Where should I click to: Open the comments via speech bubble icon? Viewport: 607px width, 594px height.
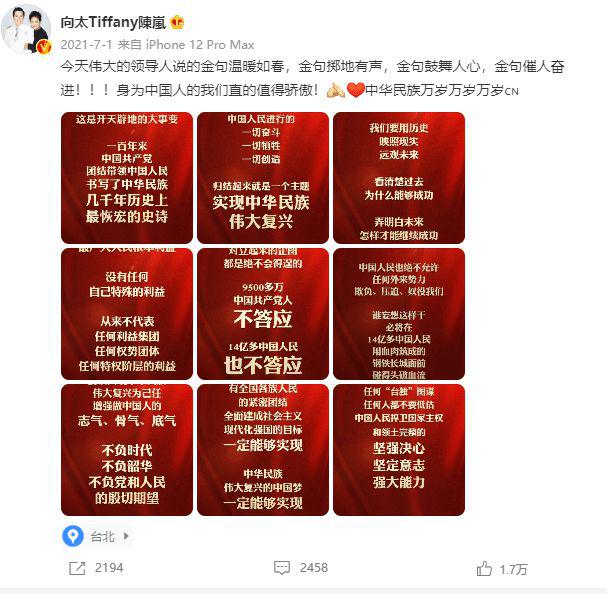(281, 568)
